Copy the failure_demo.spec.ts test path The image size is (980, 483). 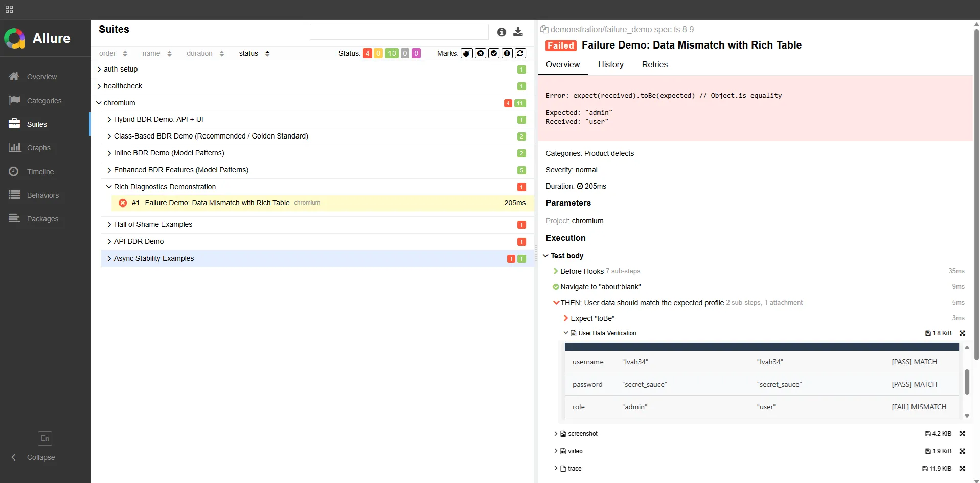pyautogui.click(x=544, y=30)
